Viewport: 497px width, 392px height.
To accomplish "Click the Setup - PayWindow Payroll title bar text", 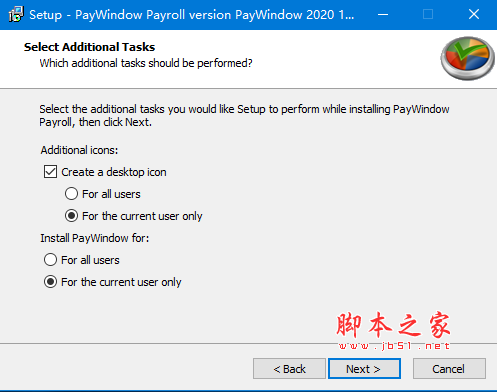I will coord(192,15).
